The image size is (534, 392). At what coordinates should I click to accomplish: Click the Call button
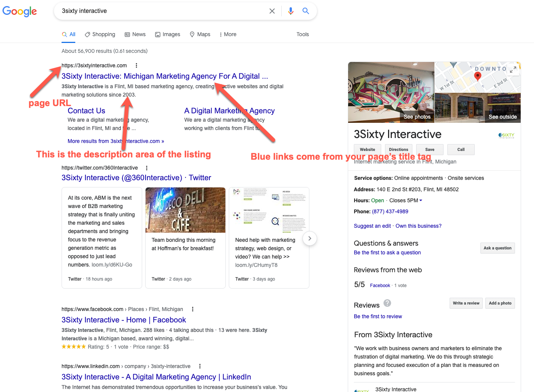pyautogui.click(x=461, y=149)
